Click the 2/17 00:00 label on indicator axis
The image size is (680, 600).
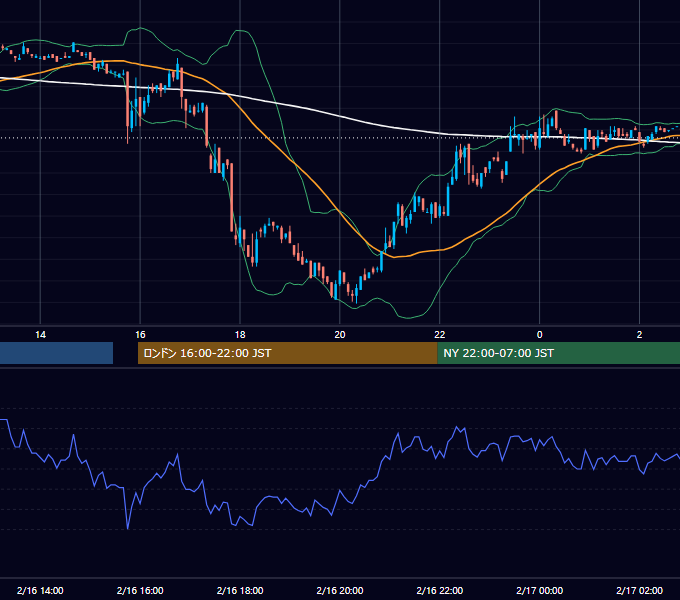(x=539, y=590)
